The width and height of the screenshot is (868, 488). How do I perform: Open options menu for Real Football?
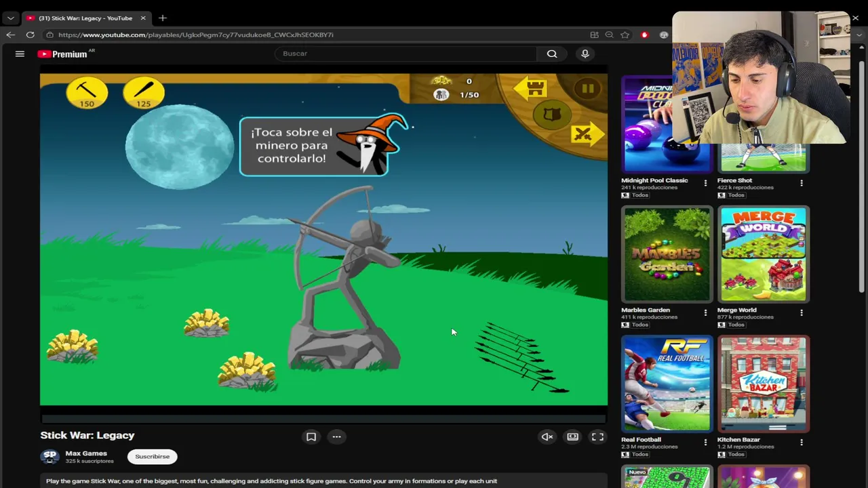click(705, 442)
